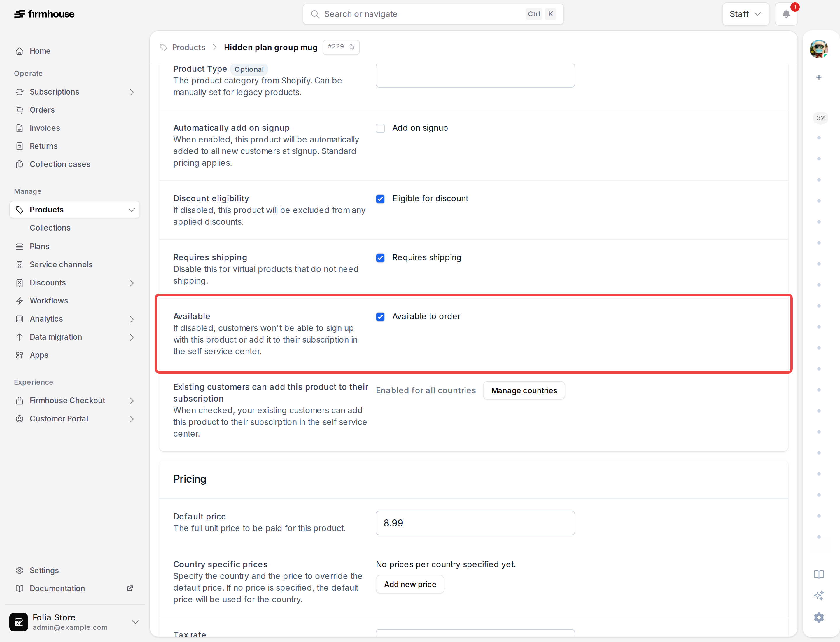Click the Orders cart icon
840x642 pixels.
pos(20,110)
